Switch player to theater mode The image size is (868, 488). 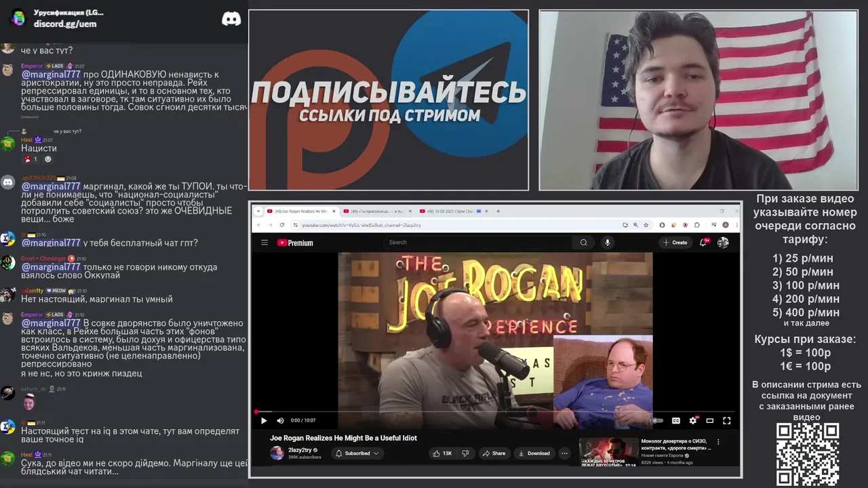tap(710, 420)
